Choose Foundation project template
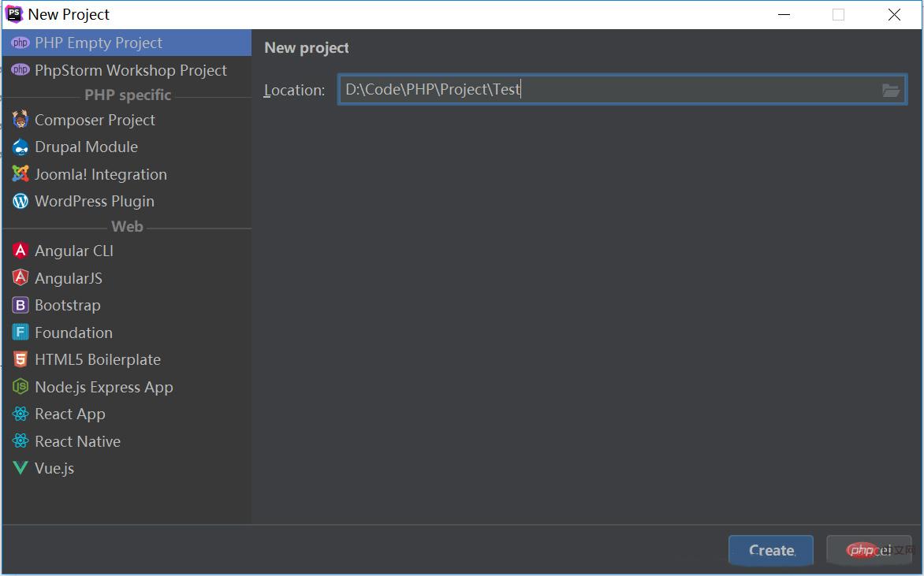 [127, 333]
